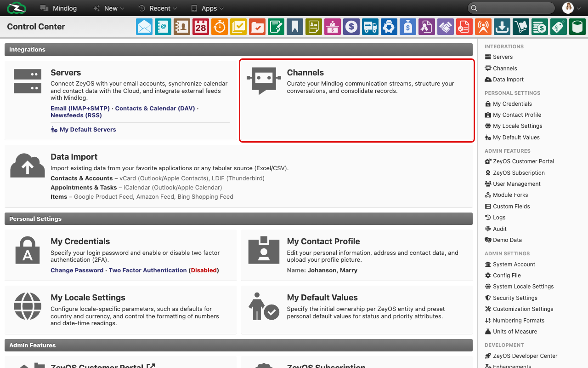Screen dimensions: 588x368
Task: Select My Locale Settings in the sidebar
Action: pos(514,126)
